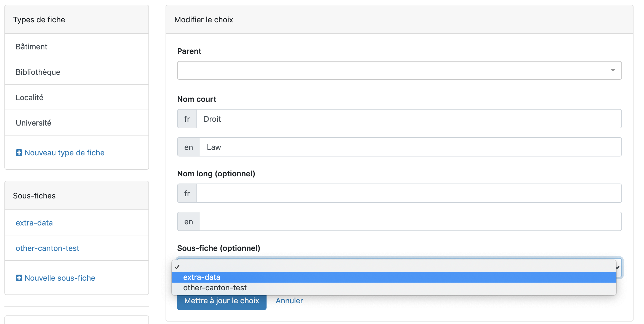This screenshot has width=644, height=324.
Task: Open the Bibliothèque fiche type
Action: (38, 72)
